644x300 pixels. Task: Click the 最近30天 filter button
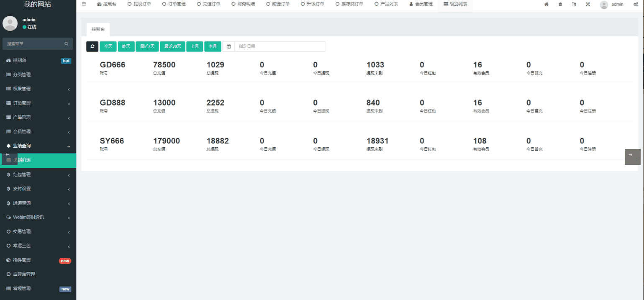[x=172, y=46]
